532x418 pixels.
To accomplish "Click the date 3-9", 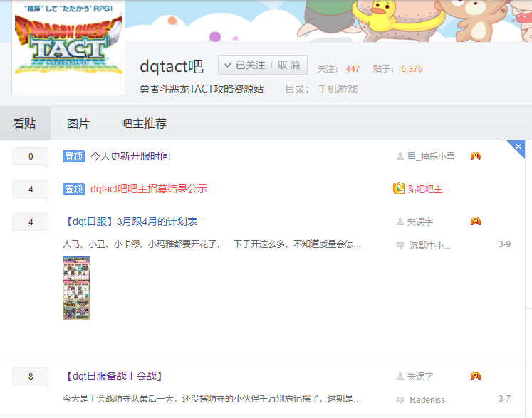I will [504, 244].
